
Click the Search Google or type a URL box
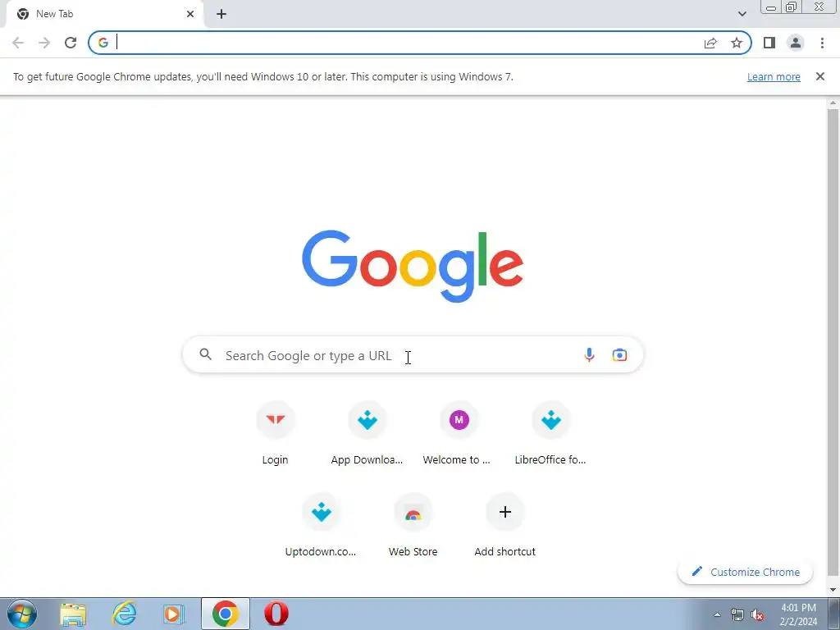click(413, 355)
